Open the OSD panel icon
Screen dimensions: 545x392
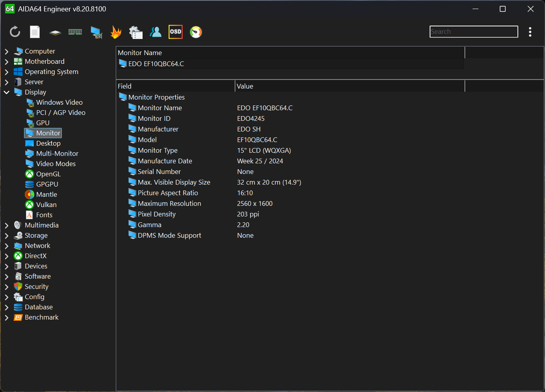pyautogui.click(x=176, y=32)
